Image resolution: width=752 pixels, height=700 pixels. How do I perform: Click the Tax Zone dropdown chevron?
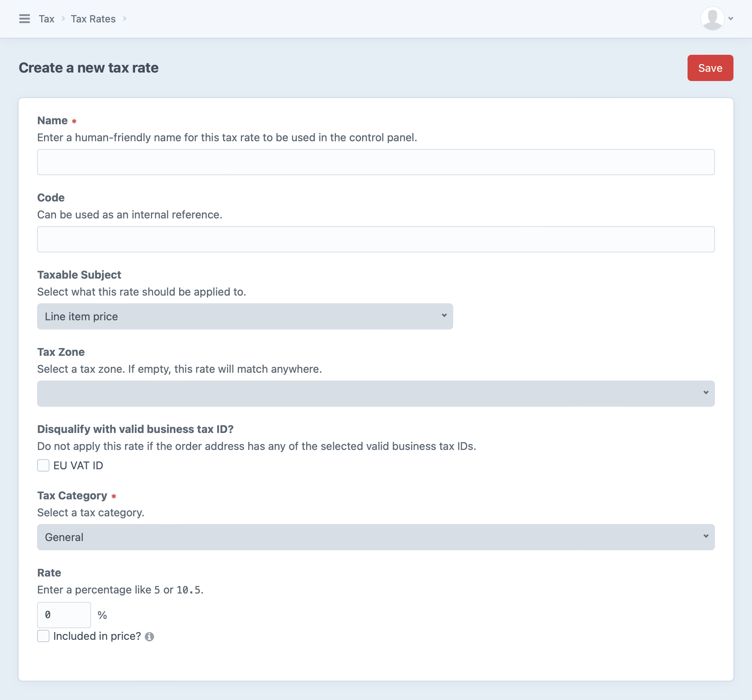click(706, 393)
